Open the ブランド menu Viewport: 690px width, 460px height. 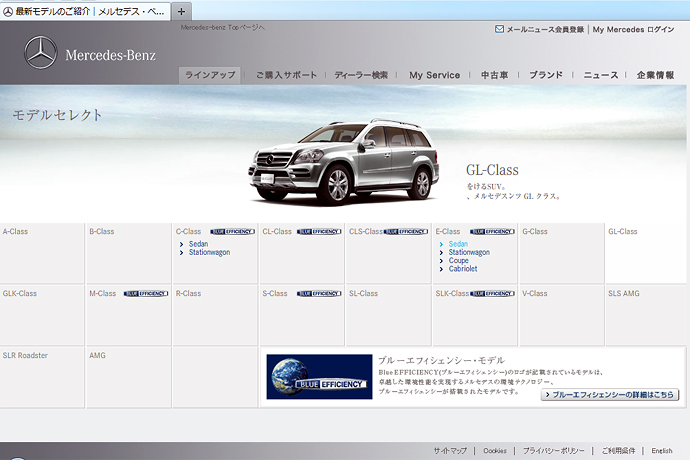click(546, 75)
